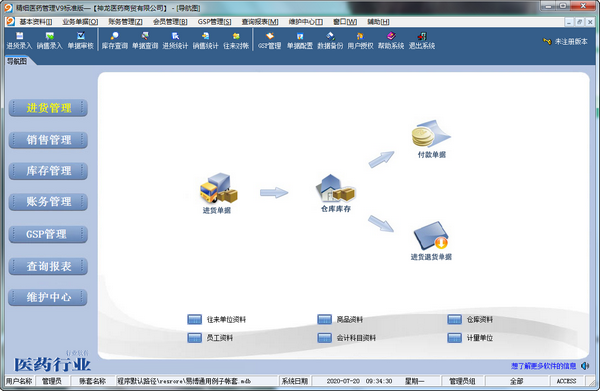Open the 单据配置 toolbar icon

click(300, 41)
